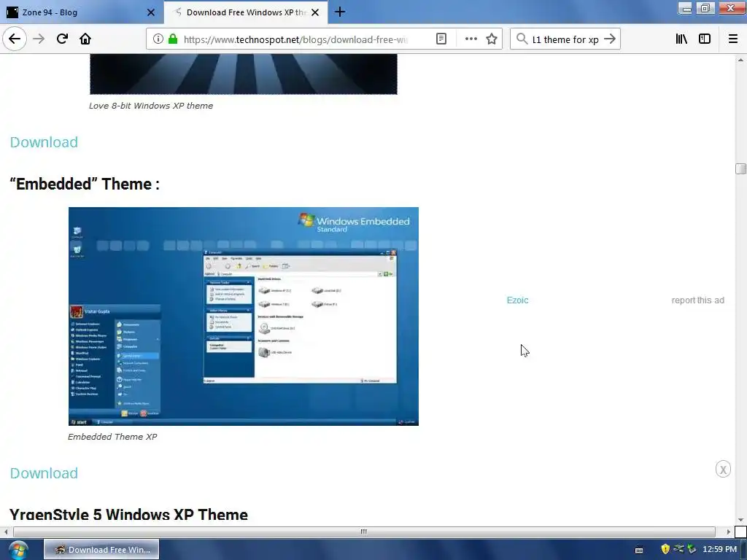Click the horizontal scrollbar right arrow
The height and width of the screenshot is (560, 747).
729,532
